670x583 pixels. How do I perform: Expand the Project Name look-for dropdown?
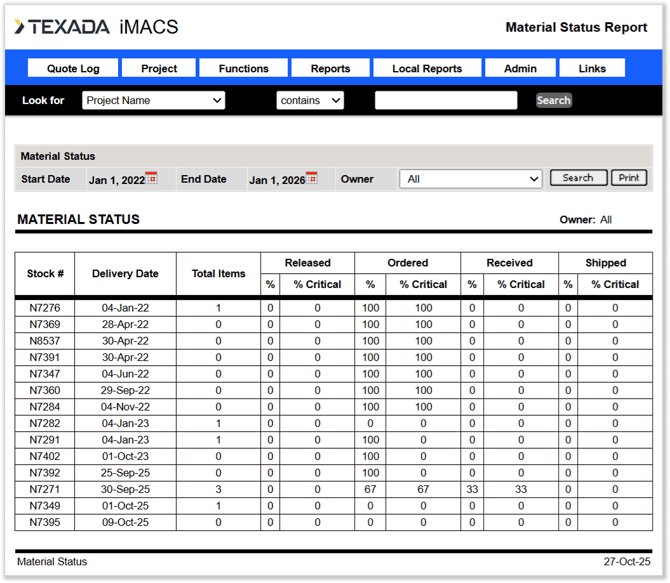coord(153,100)
